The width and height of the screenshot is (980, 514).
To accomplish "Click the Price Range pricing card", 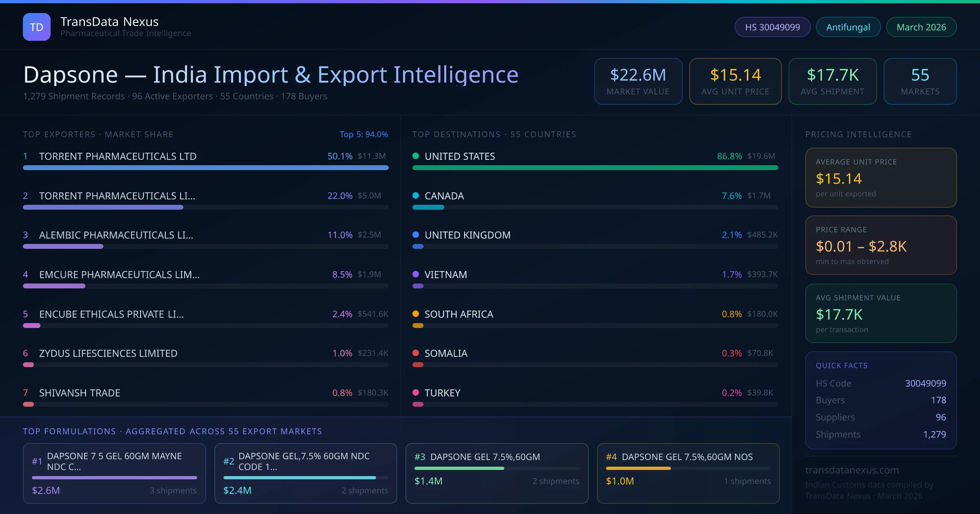I will click(x=881, y=245).
